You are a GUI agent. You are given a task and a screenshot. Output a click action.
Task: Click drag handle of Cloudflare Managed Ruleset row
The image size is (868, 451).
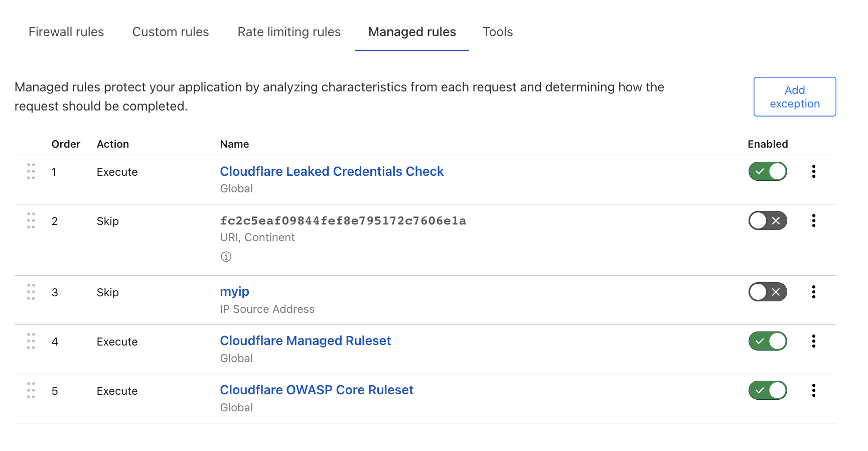click(x=31, y=341)
